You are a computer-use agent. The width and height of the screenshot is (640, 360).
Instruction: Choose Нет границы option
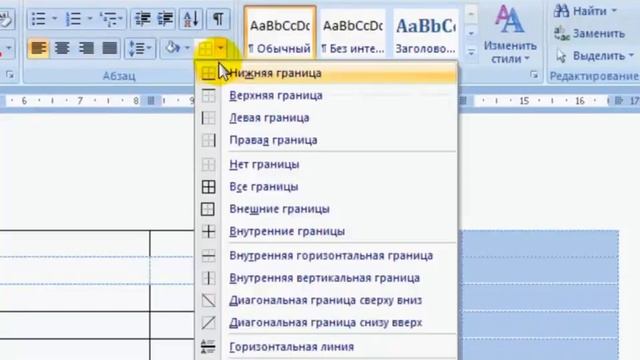326,164
